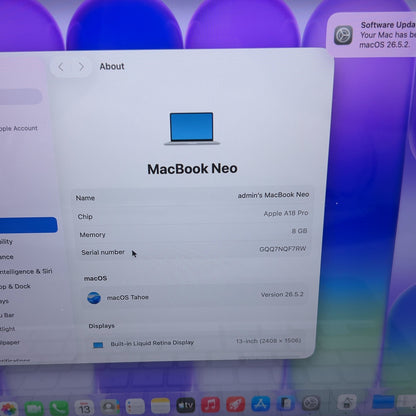Open Intelligence & Siri sidebar item
The height and width of the screenshot is (416, 416).
point(26,272)
